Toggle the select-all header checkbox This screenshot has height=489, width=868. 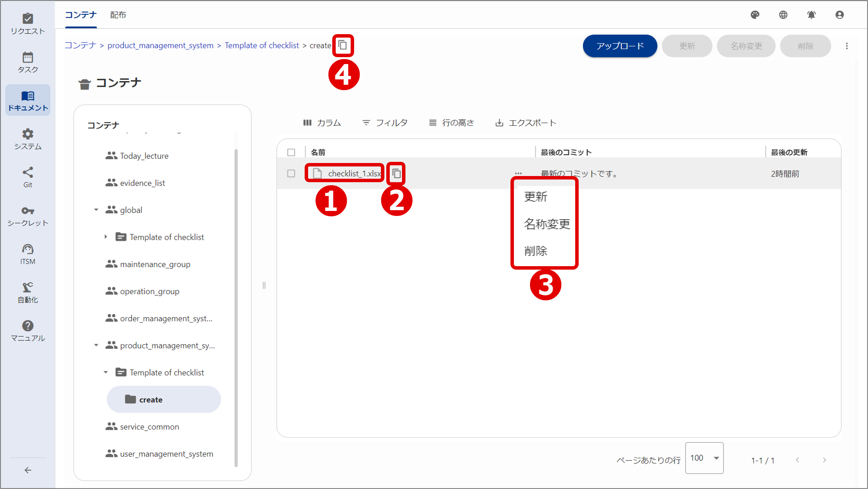pos(291,152)
